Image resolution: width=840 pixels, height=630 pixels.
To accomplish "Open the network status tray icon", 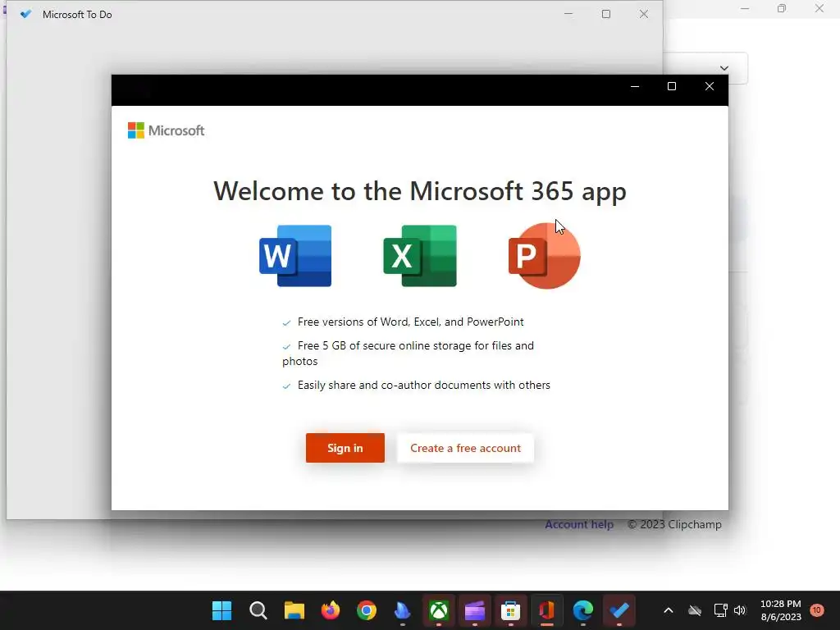I will (720, 610).
